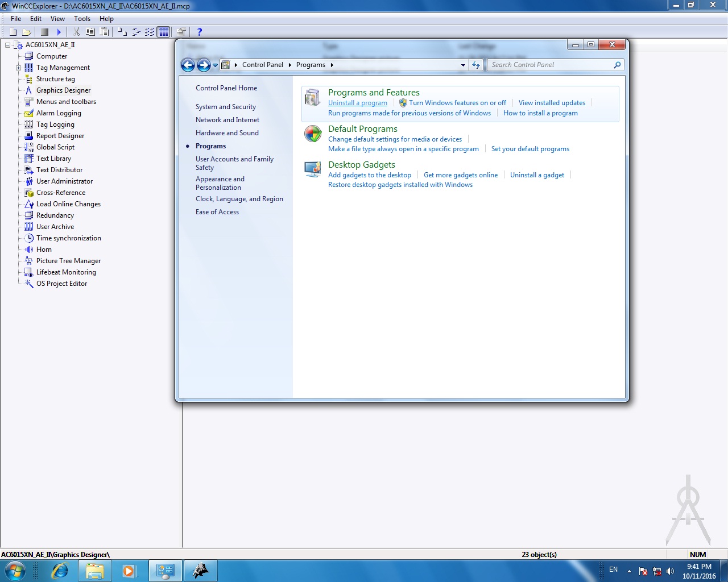Select Lifebeat Monitoring in the tree
The width and height of the screenshot is (728, 582).
click(x=67, y=272)
